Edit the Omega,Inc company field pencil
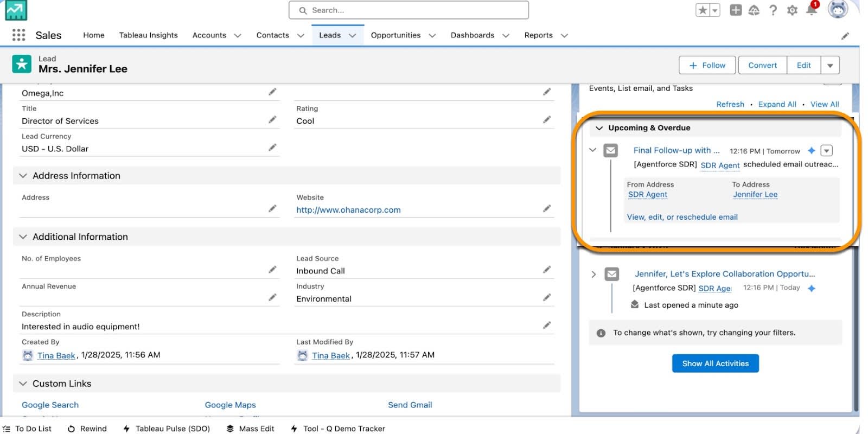 tap(272, 92)
